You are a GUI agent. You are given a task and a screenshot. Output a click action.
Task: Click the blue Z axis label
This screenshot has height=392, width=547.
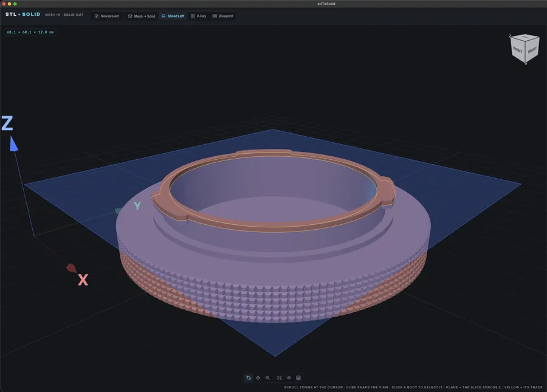7,123
